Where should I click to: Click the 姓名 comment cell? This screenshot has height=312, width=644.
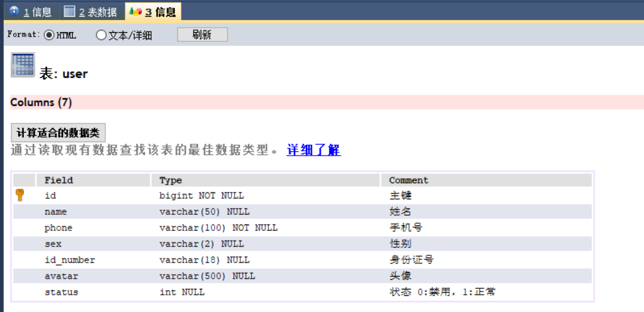487,212
